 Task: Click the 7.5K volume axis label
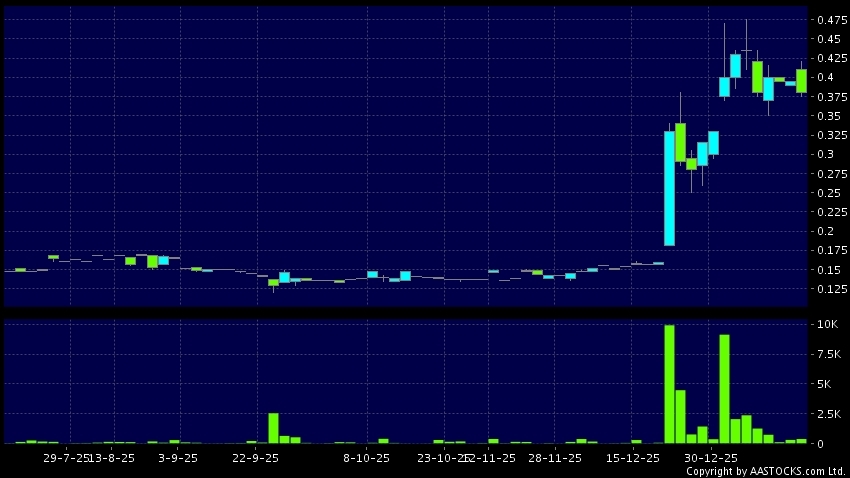tap(828, 354)
